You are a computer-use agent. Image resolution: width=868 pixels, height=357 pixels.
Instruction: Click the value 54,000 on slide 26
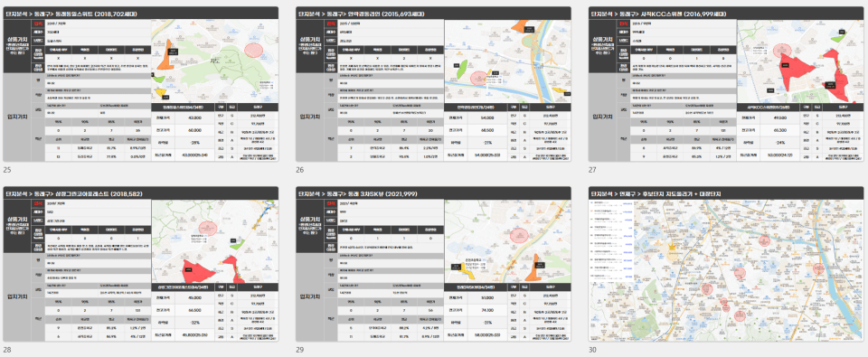point(487,117)
